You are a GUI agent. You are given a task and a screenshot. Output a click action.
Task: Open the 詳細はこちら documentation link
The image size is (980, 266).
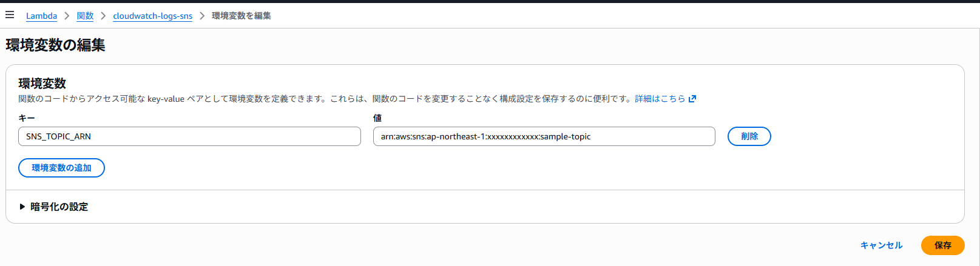660,99
